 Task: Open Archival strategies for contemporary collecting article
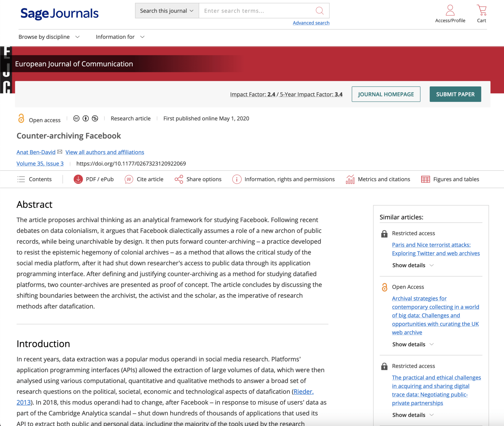click(x=436, y=315)
